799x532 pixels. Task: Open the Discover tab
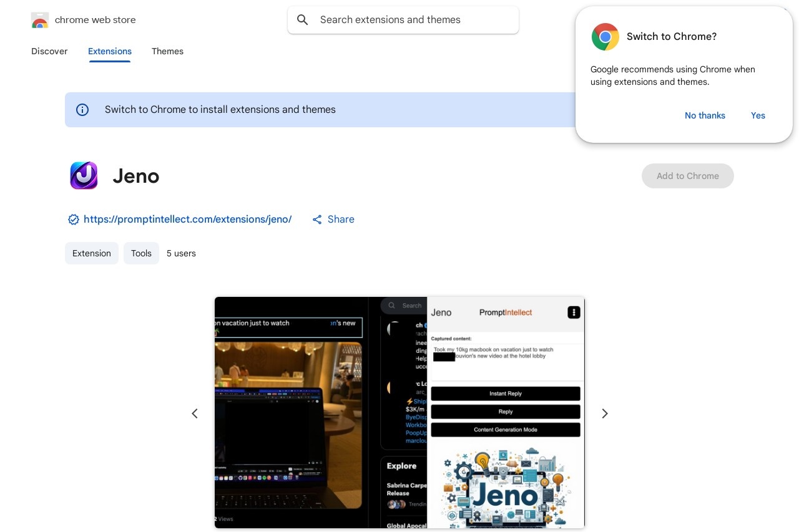[49, 51]
